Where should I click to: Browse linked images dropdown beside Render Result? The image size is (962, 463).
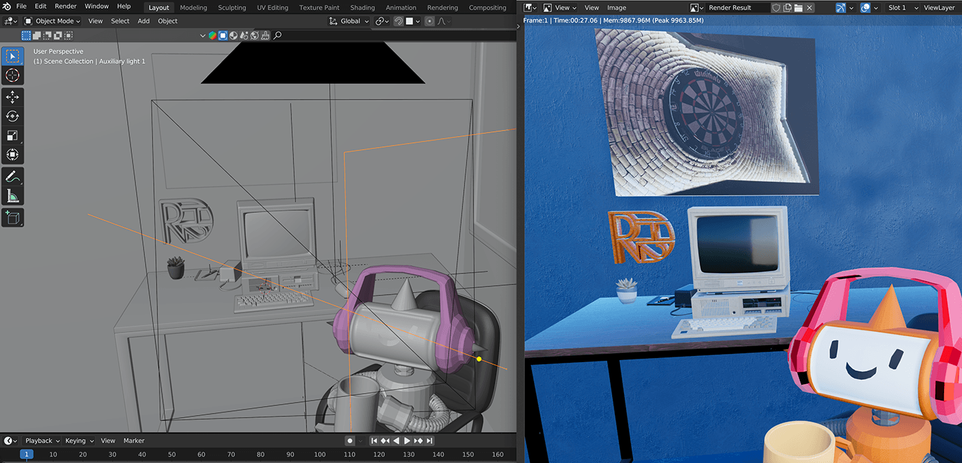click(697, 8)
